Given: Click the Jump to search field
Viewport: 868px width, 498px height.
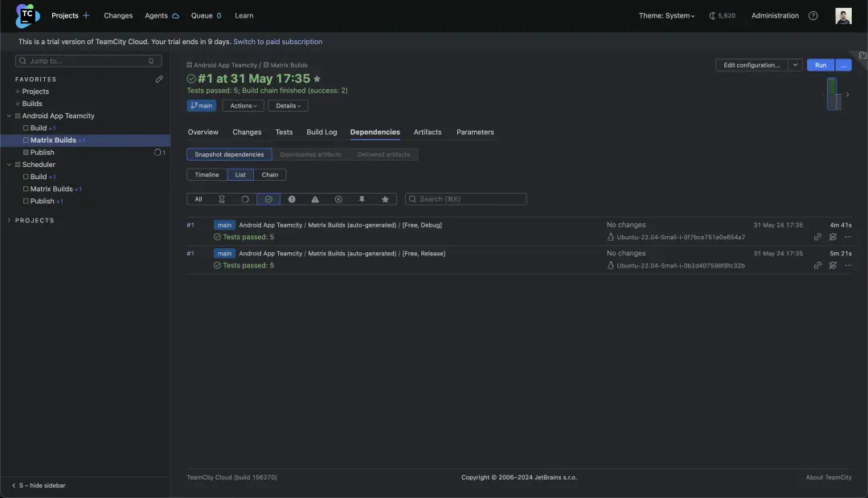Looking at the screenshot, I should point(88,61).
